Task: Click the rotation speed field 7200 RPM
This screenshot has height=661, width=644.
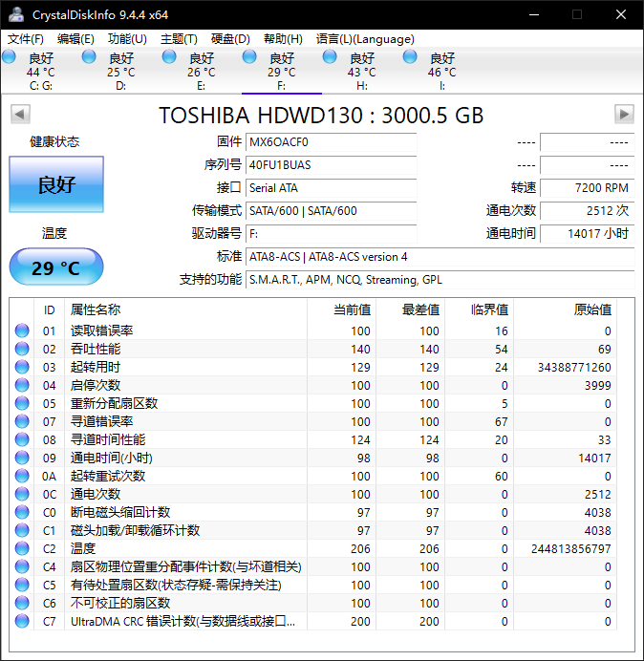Action: (x=587, y=187)
